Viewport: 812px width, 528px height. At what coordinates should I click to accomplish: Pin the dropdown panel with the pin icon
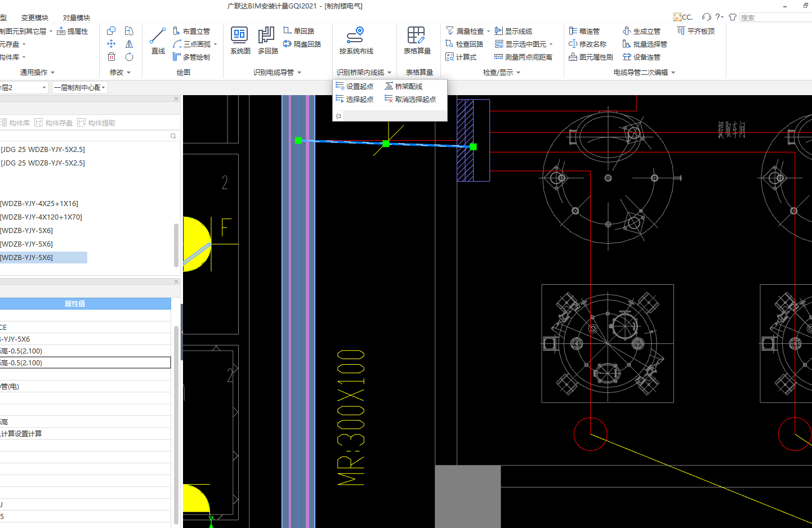(x=338, y=116)
